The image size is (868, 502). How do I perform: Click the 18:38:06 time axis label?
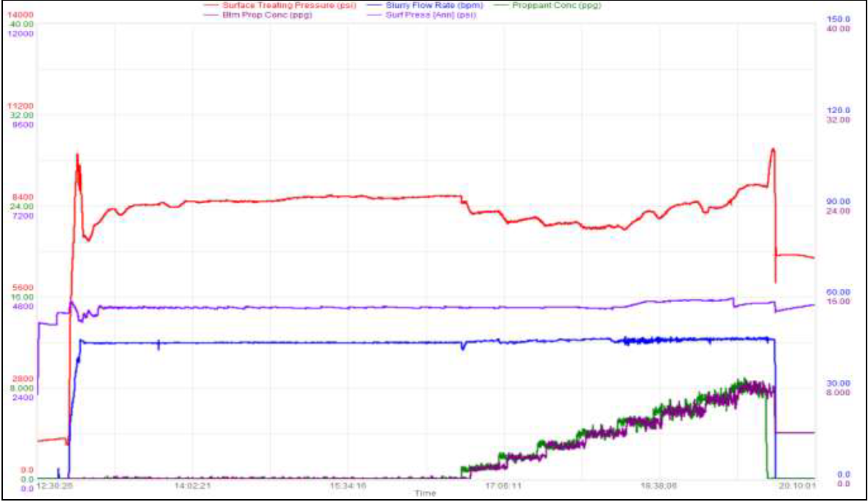[660, 486]
